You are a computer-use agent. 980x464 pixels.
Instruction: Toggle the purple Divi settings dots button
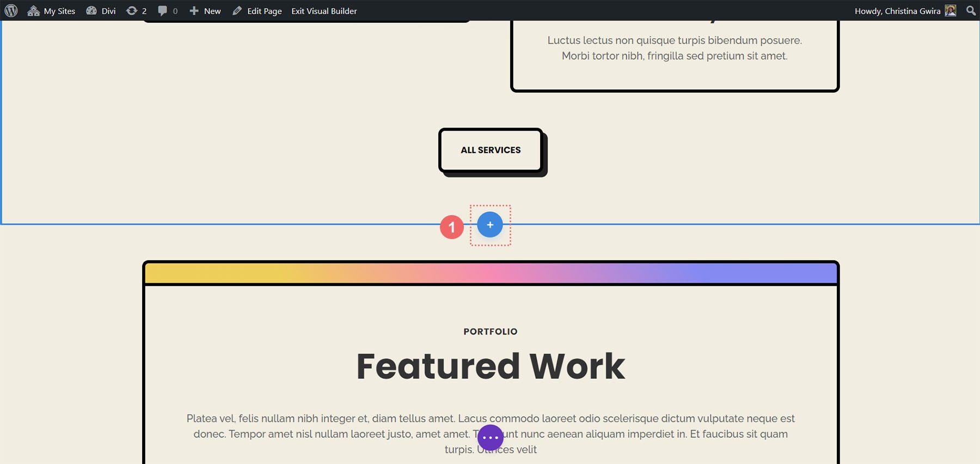[490, 438]
